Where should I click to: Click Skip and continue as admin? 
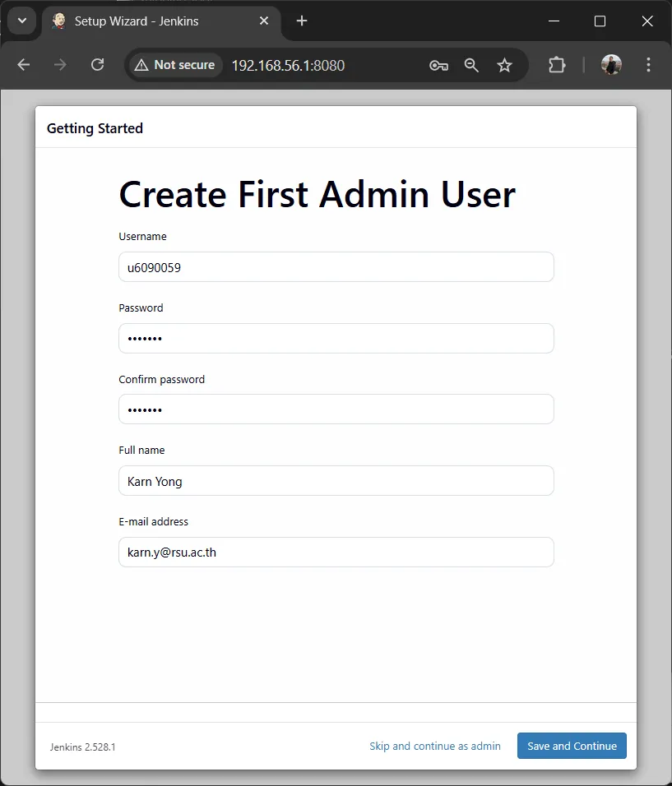pos(435,746)
